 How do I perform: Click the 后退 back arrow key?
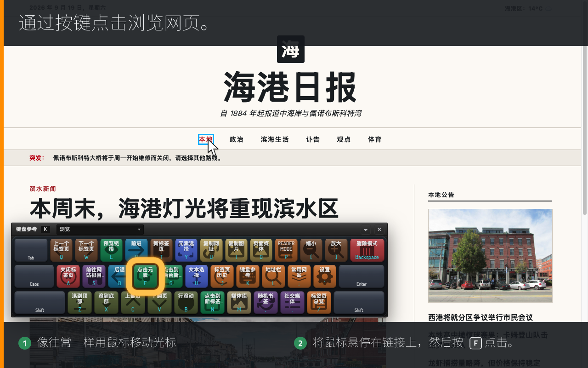(x=119, y=276)
